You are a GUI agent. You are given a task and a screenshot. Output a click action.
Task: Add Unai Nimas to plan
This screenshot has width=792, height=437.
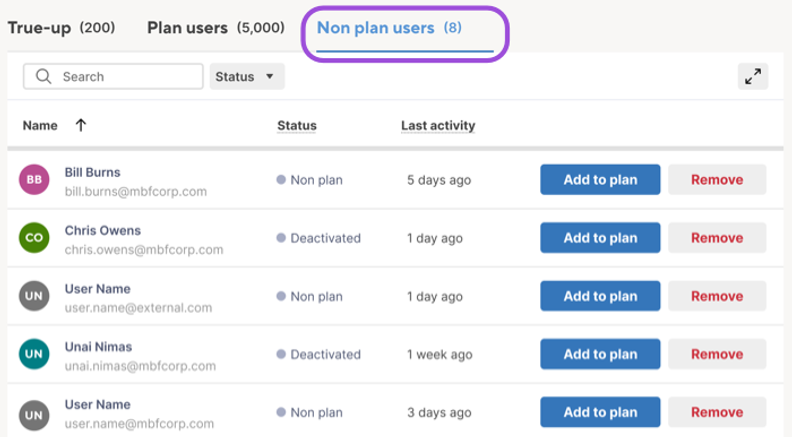coord(600,354)
